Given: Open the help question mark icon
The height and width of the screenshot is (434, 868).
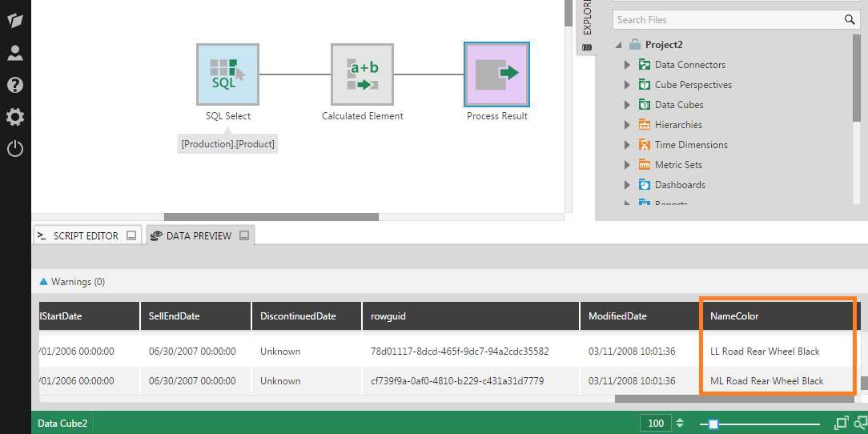Looking at the screenshot, I should [x=15, y=85].
